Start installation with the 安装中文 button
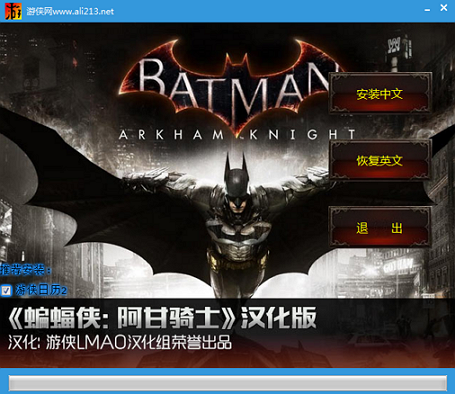This screenshot has width=455, height=394. pos(380,93)
